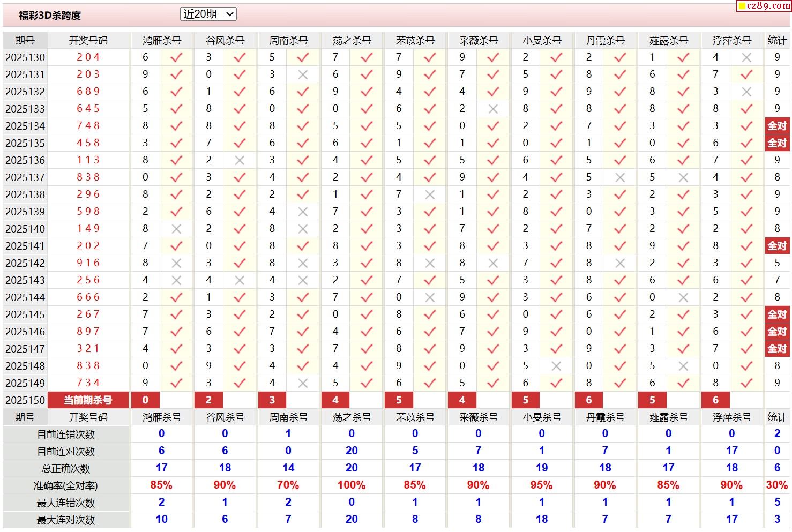Click the red check for 采薇杀号 in row 2025149
The image size is (792, 532).
pyautogui.click(x=493, y=383)
